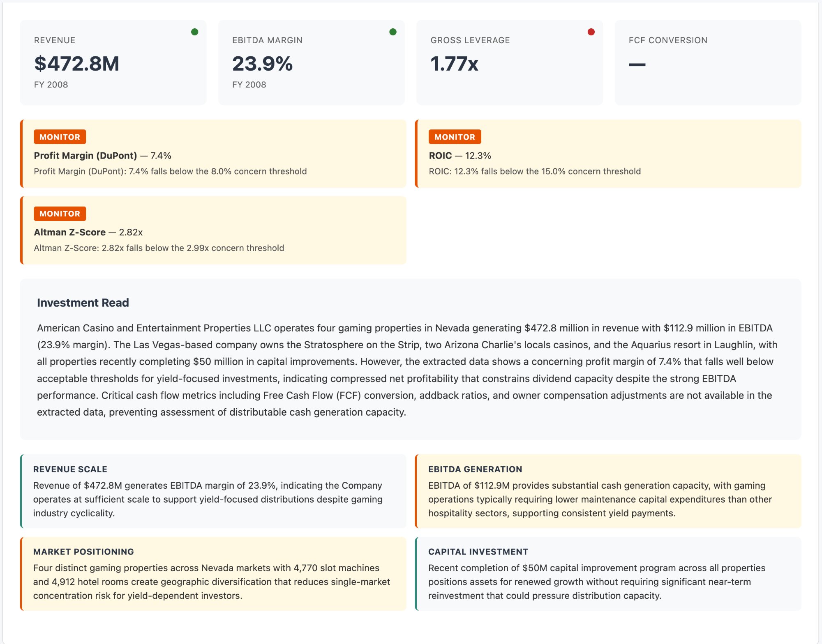
Task: Select the FY 2008 label under Revenue
Action: point(51,85)
